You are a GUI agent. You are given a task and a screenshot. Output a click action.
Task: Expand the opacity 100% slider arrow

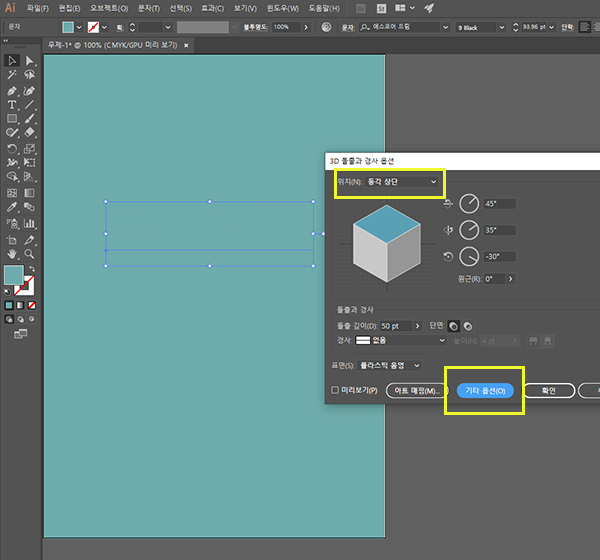click(x=305, y=27)
